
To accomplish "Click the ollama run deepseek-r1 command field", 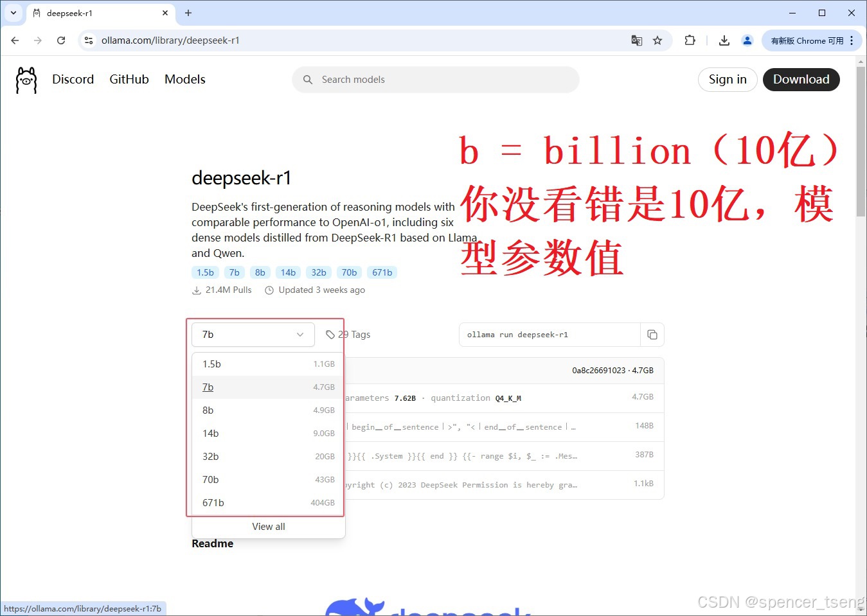I will coord(550,335).
